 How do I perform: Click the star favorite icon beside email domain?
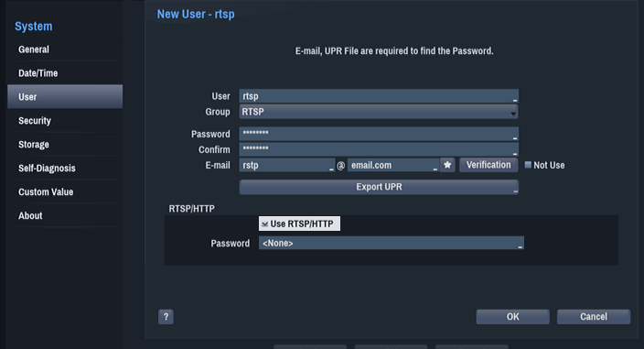coord(447,165)
